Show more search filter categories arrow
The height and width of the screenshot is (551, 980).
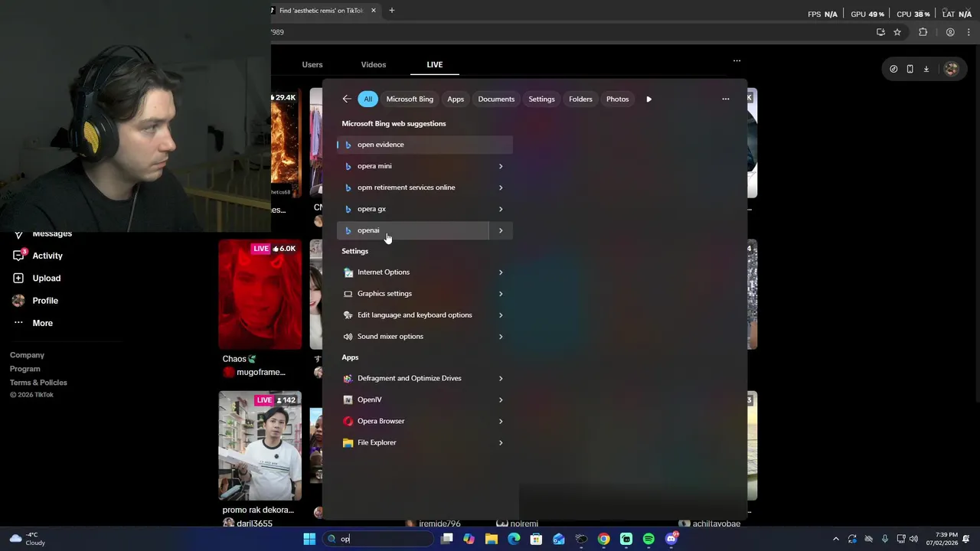pos(648,99)
